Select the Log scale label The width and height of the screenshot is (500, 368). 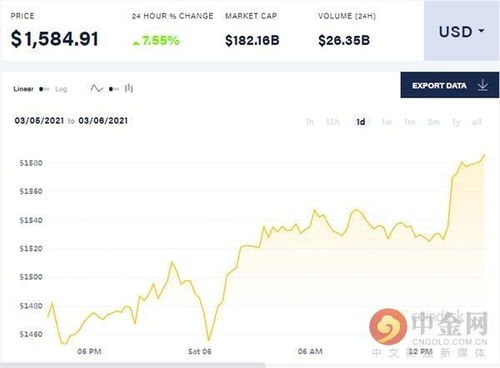click(61, 89)
